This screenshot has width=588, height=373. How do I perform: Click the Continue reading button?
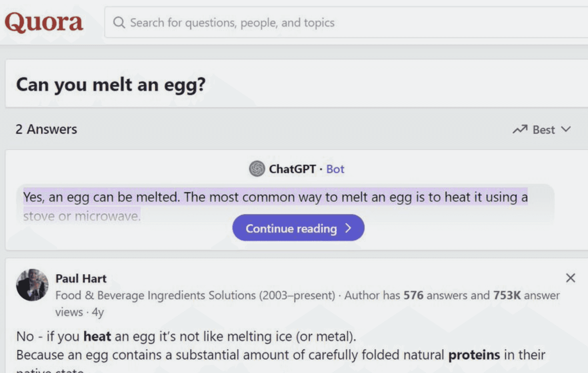tap(298, 228)
